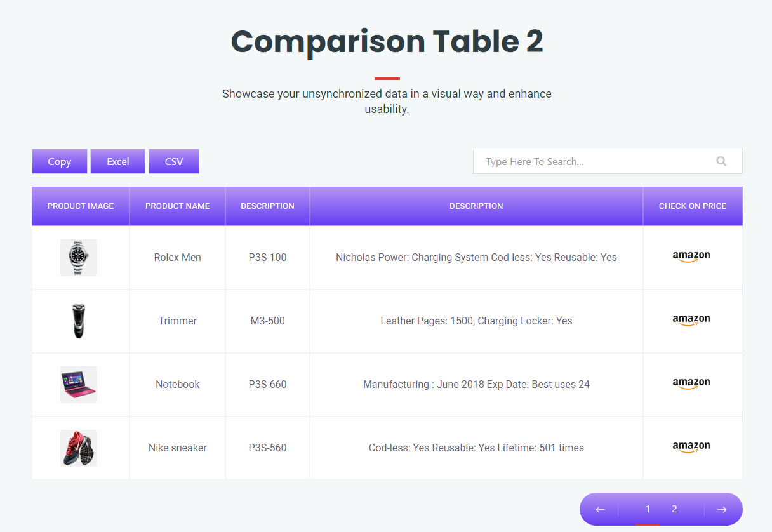772x532 pixels.
Task: Select page 1 in pagination
Action: tap(648, 509)
